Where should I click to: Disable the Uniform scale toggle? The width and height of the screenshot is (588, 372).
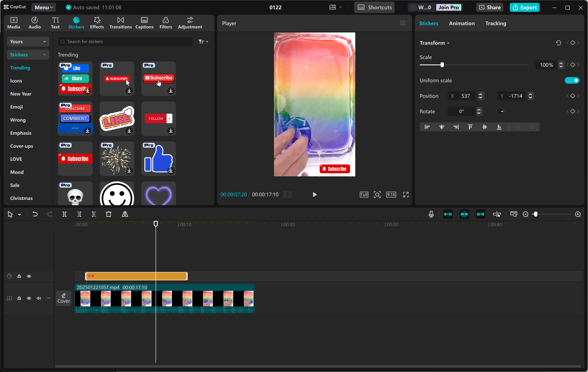[572, 80]
